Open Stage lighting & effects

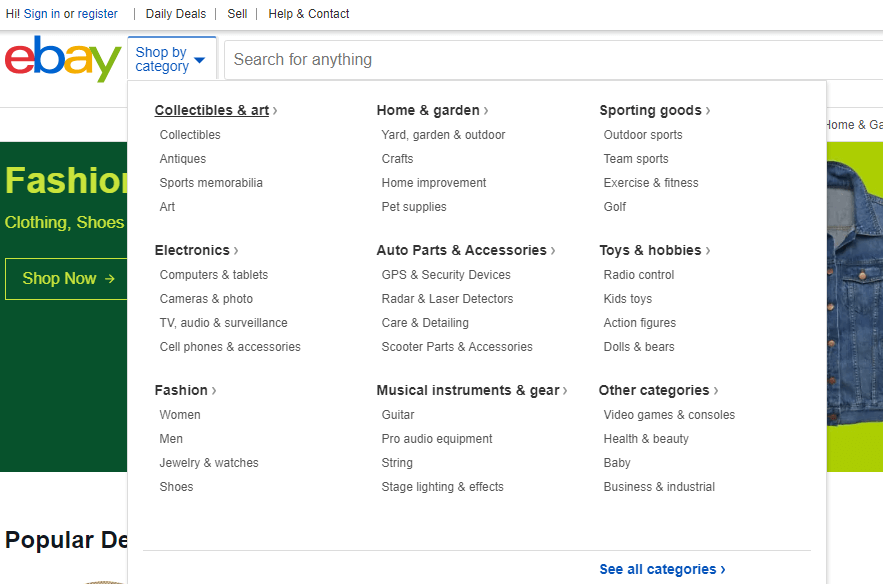[442, 487]
